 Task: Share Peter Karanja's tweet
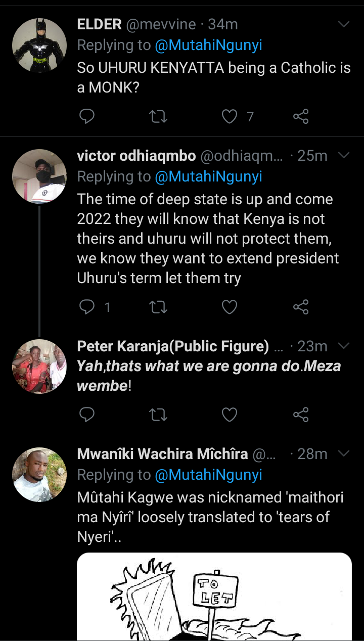coord(301,415)
